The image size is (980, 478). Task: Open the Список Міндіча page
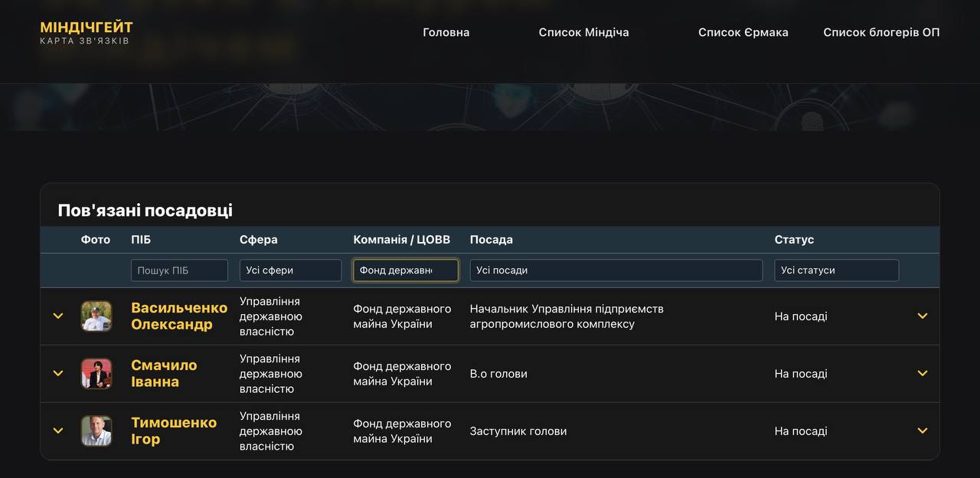583,32
